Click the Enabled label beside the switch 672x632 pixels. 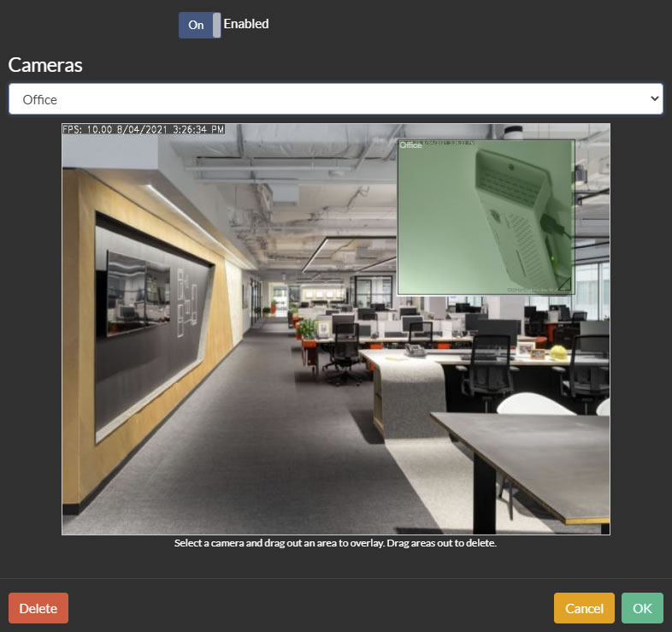[x=246, y=24]
